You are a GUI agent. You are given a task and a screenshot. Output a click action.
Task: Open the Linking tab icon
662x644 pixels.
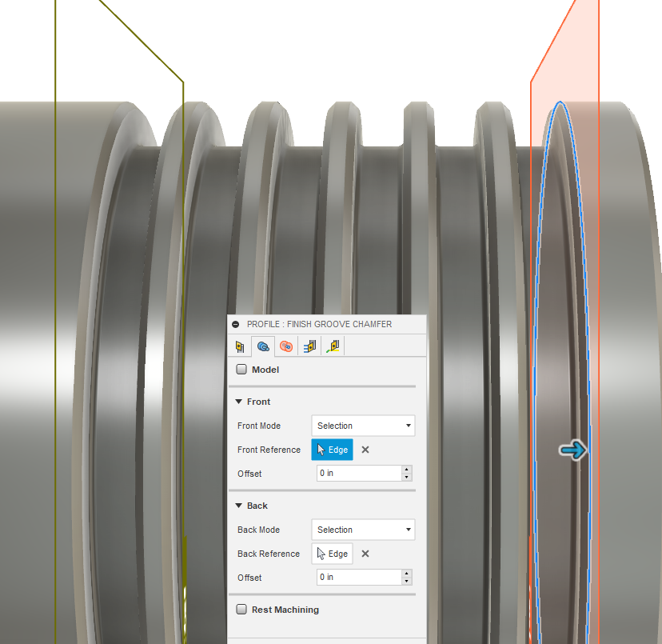[x=333, y=346]
